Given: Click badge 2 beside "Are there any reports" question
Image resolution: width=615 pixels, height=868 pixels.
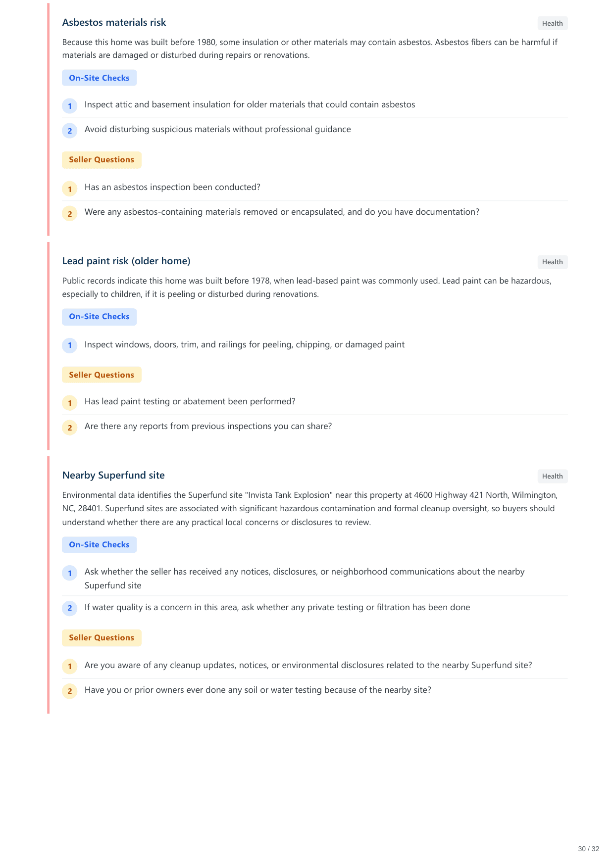Looking at the screenshot, I should [x=70, y=428].
